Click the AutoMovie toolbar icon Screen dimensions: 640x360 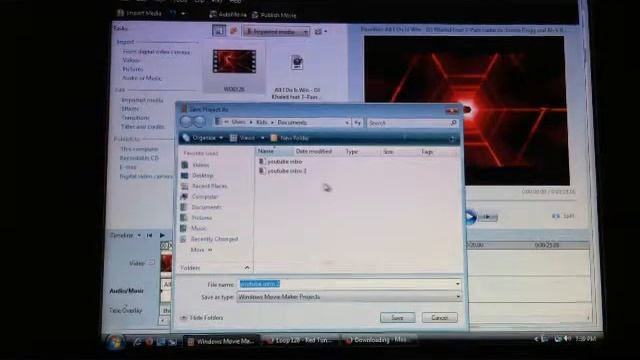coord(213,15)
